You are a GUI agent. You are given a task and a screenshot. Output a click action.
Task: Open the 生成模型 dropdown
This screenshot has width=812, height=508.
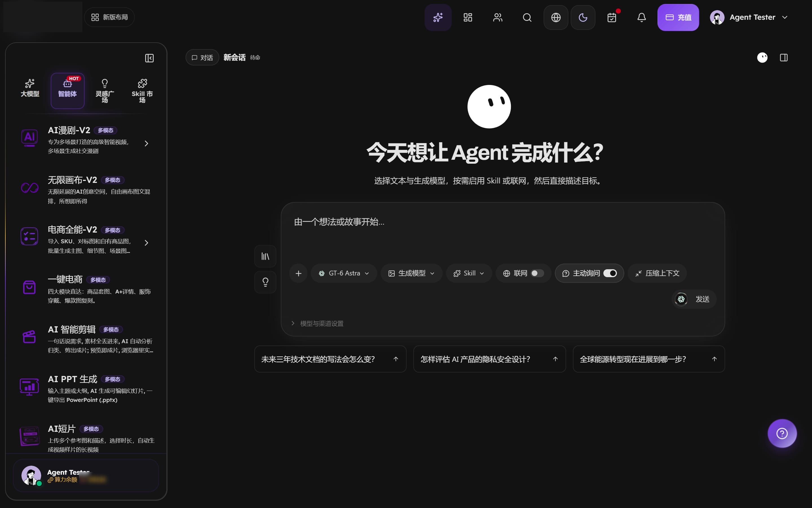coord(411,273)
